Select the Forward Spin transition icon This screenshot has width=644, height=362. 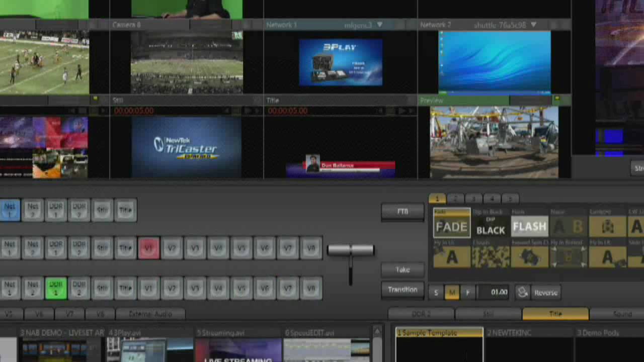(x=529, y=257)
